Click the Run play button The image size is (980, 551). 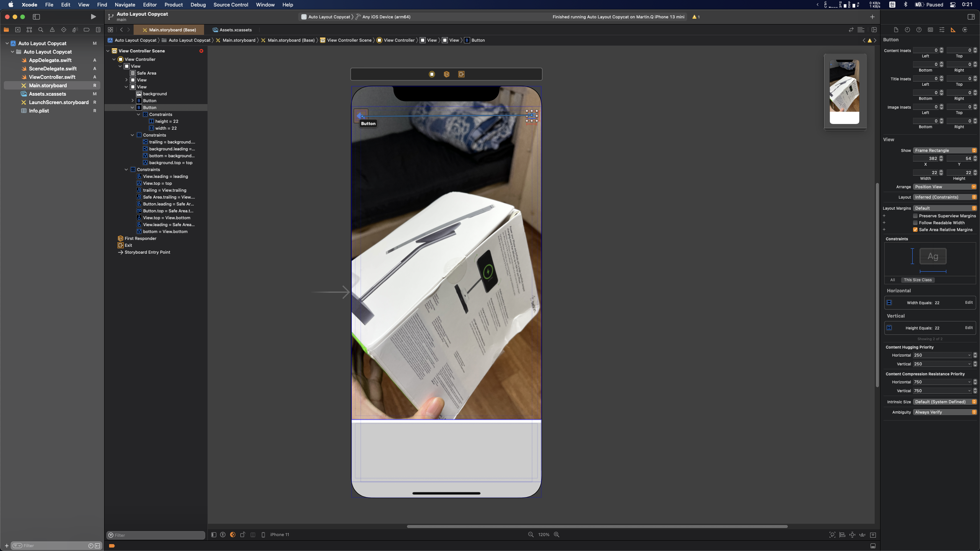[x=93, y=17]
